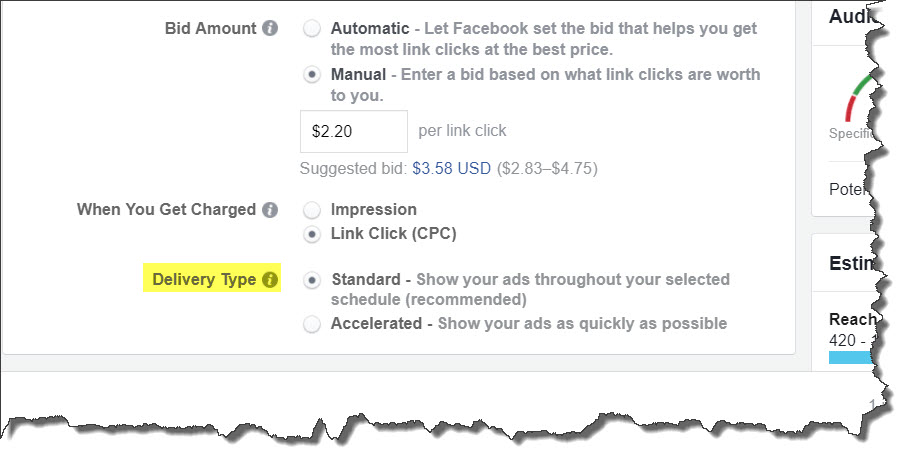This screenshot has width=909, height=461.
Task: Click the highlighted Delivery Type info icon
Action: (270, 279)
